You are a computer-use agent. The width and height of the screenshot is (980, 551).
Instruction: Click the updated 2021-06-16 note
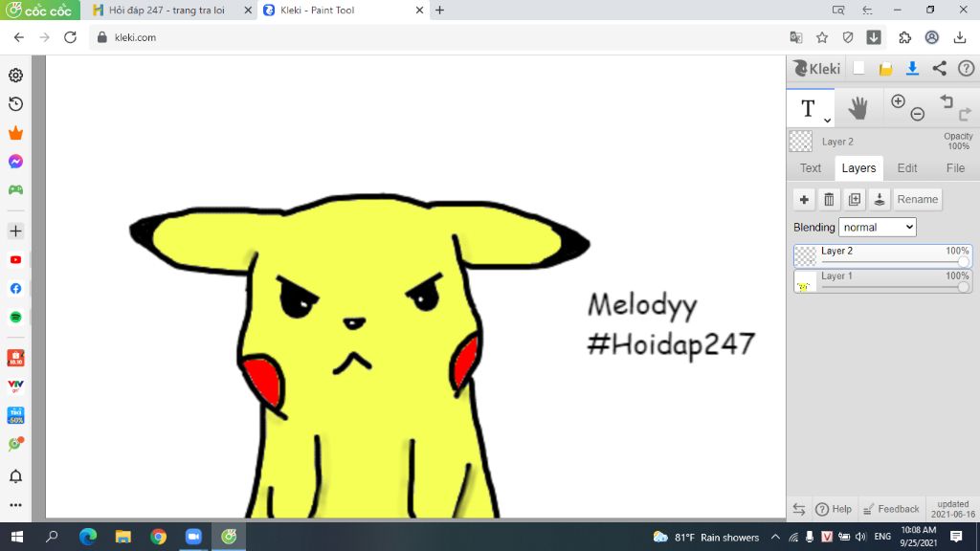click(x=952, y=509)
